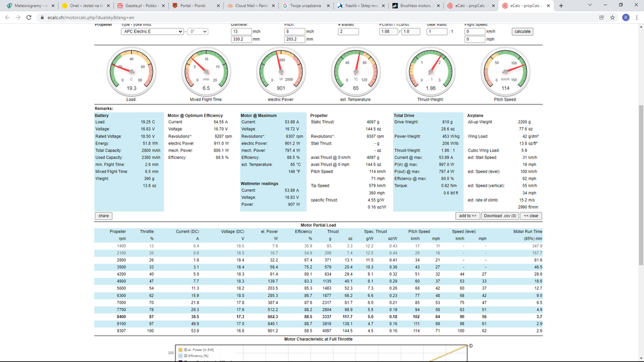Click the share button
This screenshot has height=362, width=644.
[x=104, y=216]
